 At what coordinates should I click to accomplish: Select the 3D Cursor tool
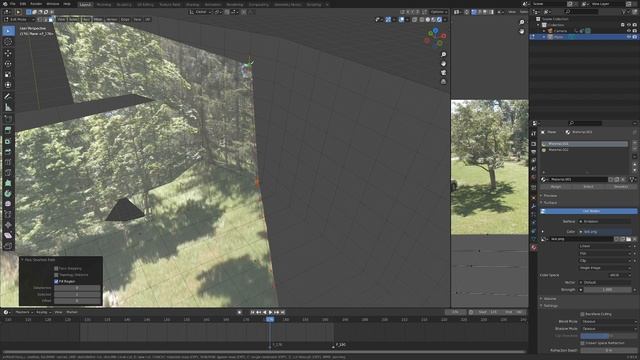(8, 42)
